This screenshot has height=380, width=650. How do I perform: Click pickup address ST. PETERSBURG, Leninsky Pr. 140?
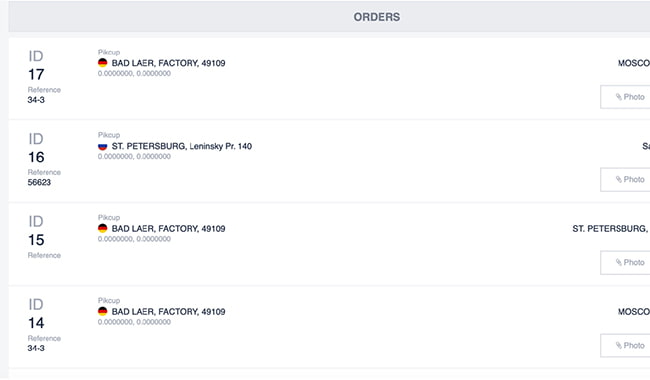point(182,146)
